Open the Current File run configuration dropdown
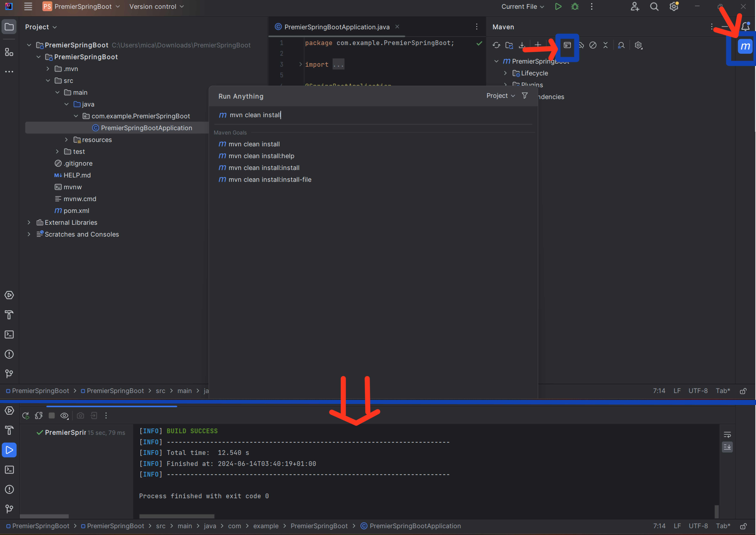This screenshot has height=535, width=756. (522, 7)
